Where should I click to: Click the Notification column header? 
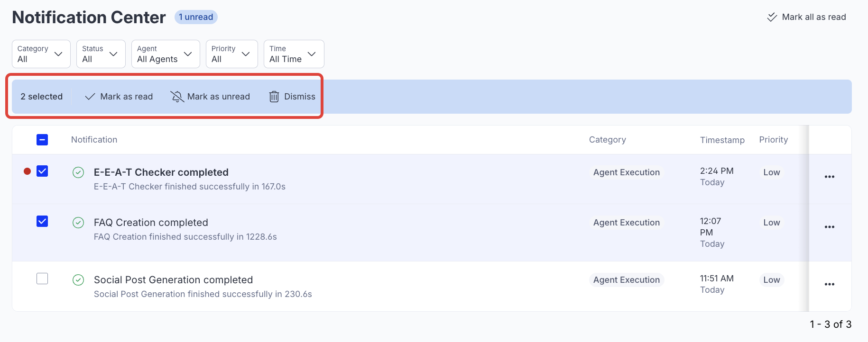94,140
